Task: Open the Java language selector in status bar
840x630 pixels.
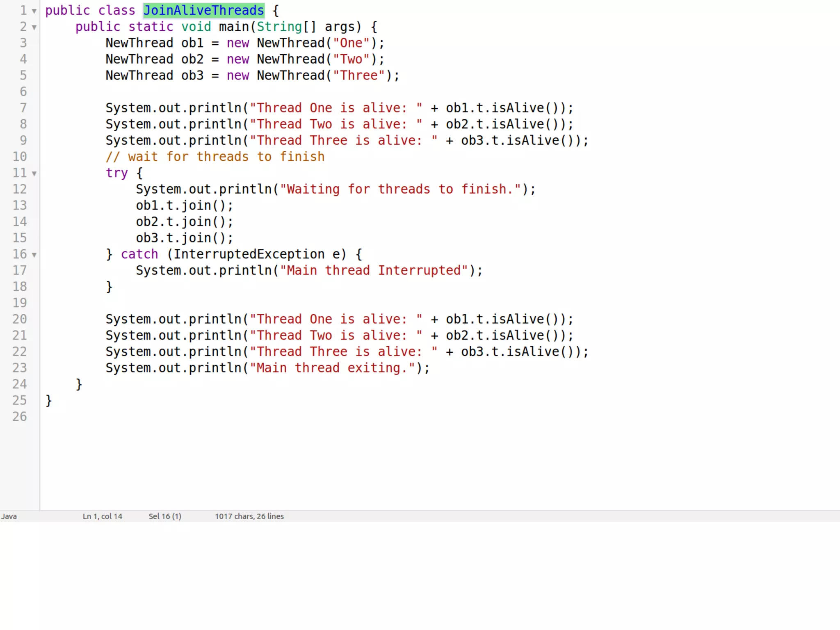Action: click(9, 516)
